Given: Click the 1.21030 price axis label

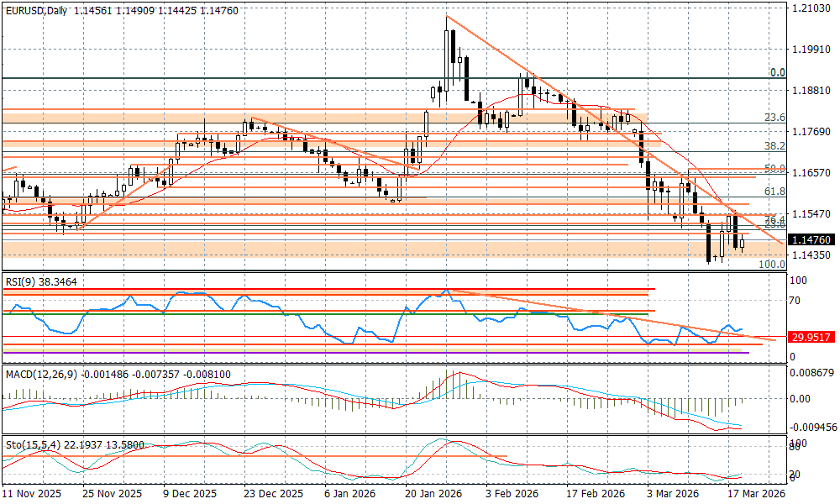Looking at the screenshot, I should (811, 8).
